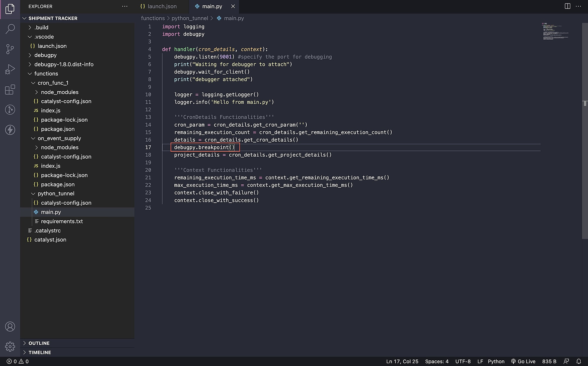Click the code minimap preview
Viewport: 588px width, 366px height.
coord(555,31)
